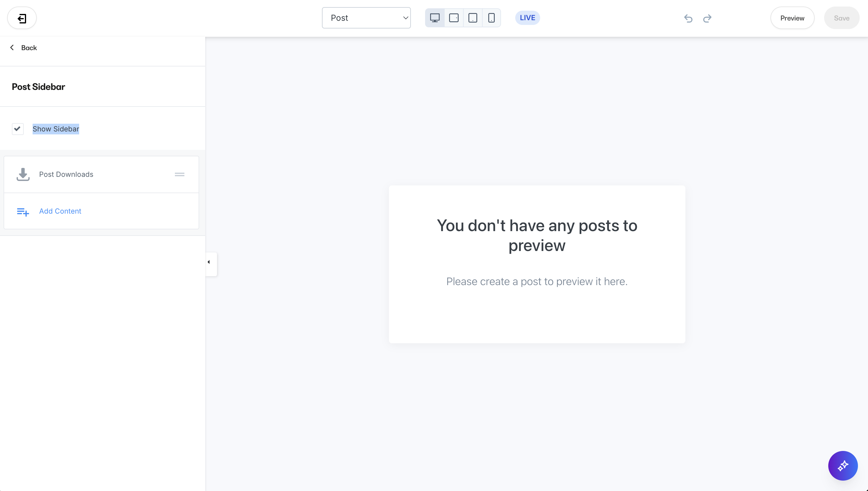Open the Post Downloads block
The width and height of the screenshot is (868, 491).
point(66,174)
